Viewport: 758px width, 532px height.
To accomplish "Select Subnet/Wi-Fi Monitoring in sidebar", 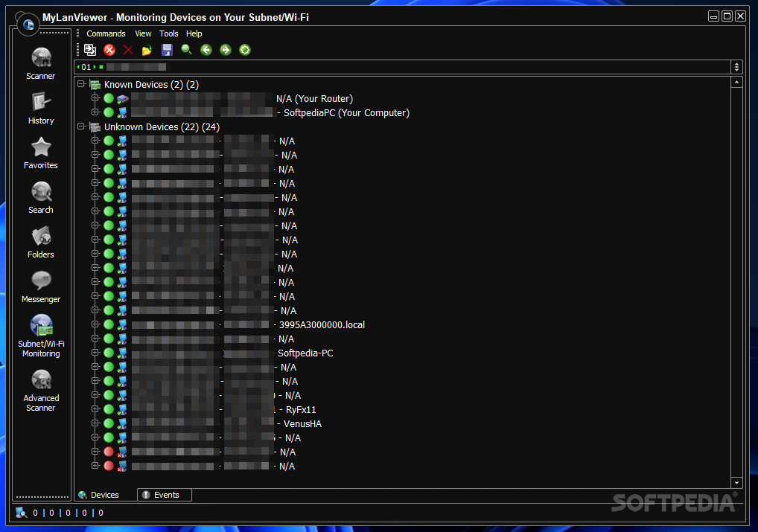I will [x=41, y=336].
